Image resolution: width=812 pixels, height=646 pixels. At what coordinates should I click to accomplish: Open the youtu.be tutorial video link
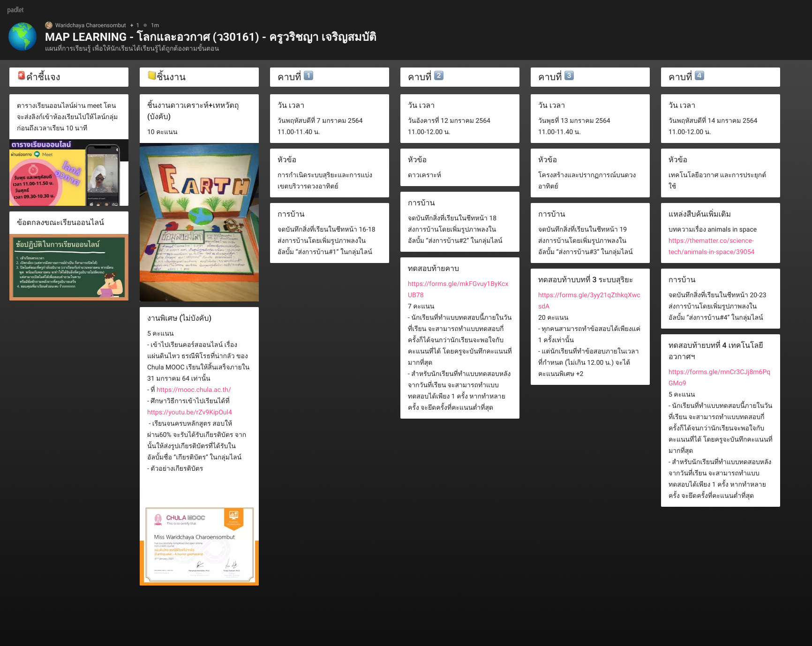[189, 412]
